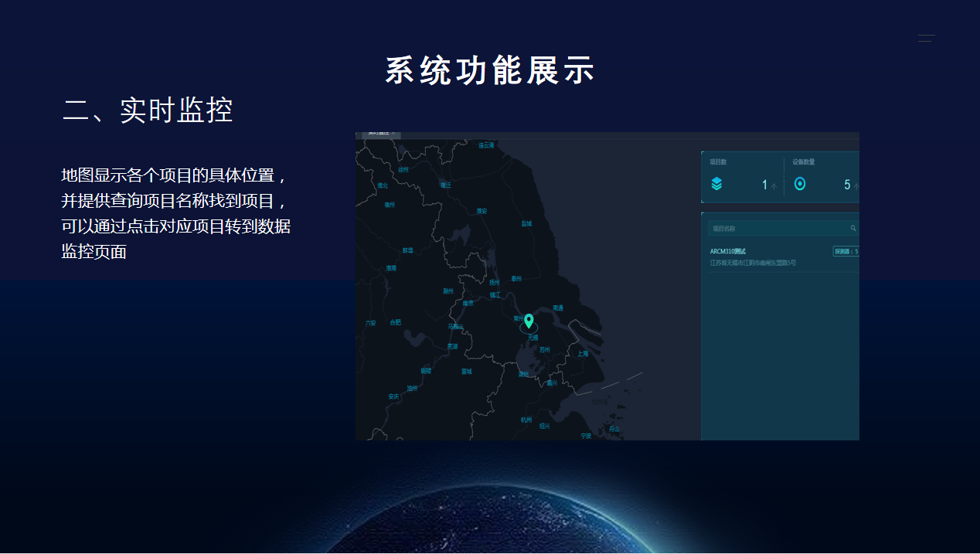The width and height of the screenshot is (980, 554).
Task: Click 上海 on the map
Action: [583, 353]
